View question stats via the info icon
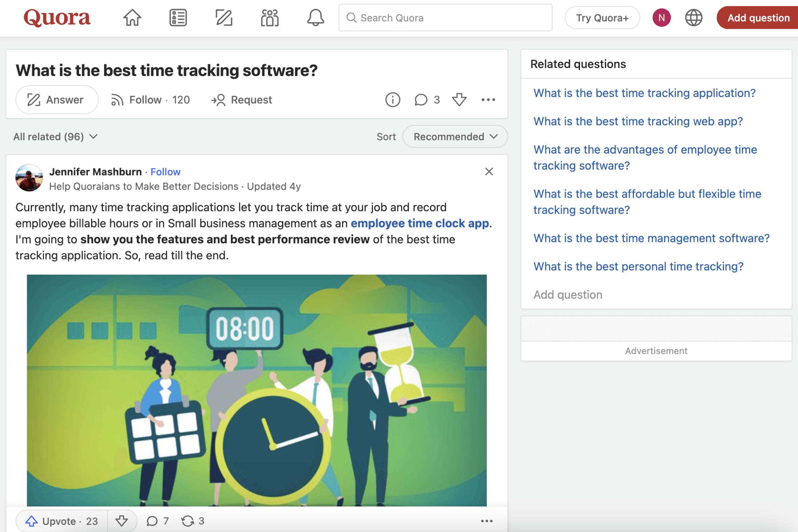The width and height of the screenshot is (798, 532). click(x=392, y=99)
